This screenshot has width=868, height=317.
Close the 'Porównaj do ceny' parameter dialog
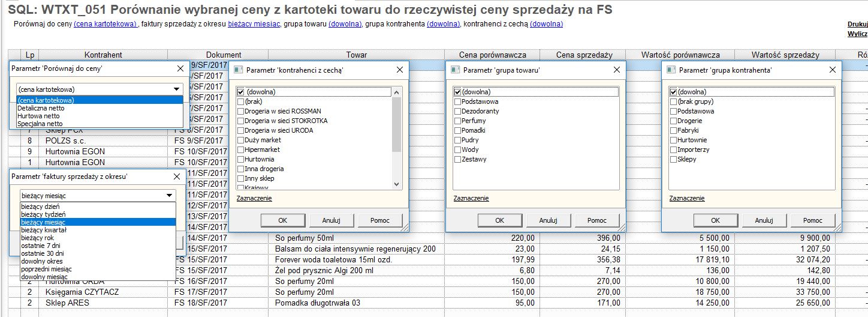pos(180,68)
